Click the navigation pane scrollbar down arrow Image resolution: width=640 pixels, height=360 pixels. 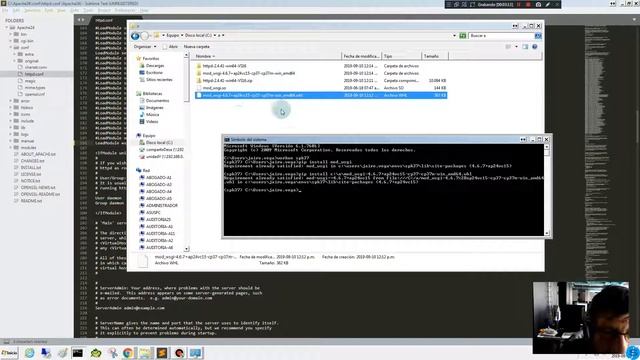pos(187,249)
